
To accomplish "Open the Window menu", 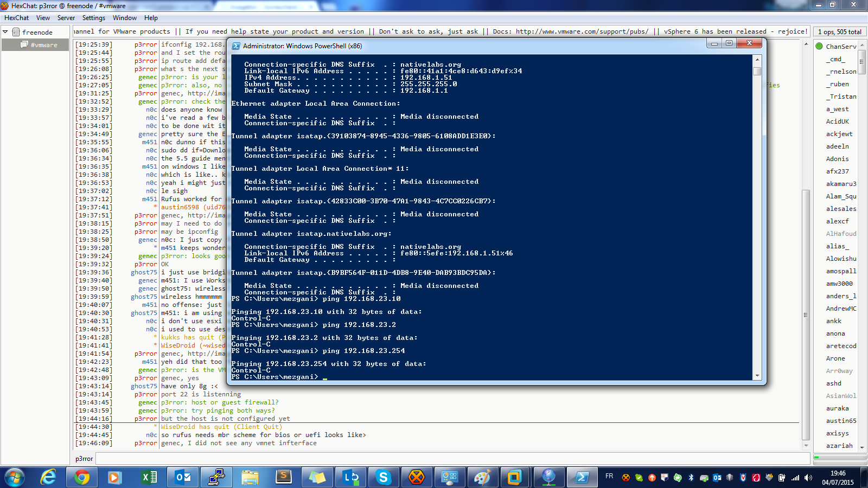I will 125,18.
